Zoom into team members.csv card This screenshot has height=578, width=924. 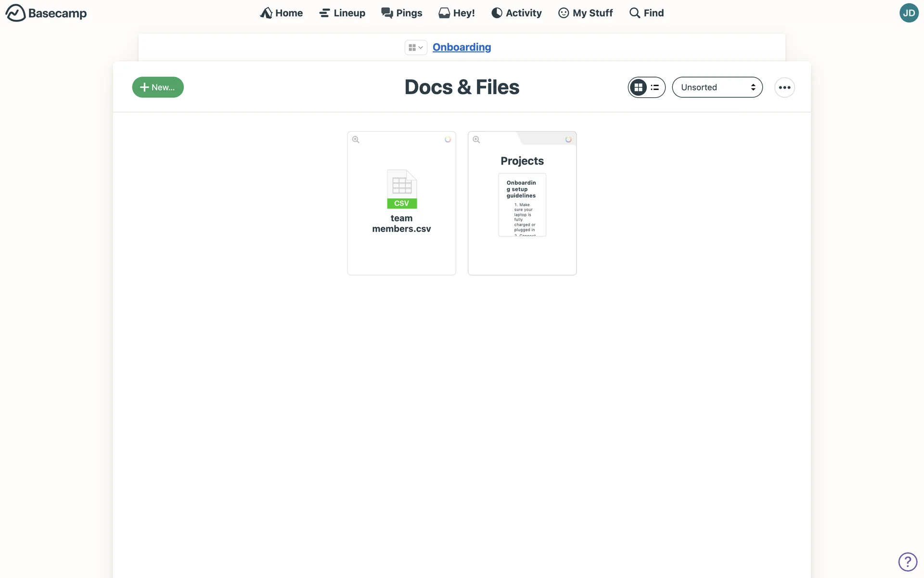[356, 140]
